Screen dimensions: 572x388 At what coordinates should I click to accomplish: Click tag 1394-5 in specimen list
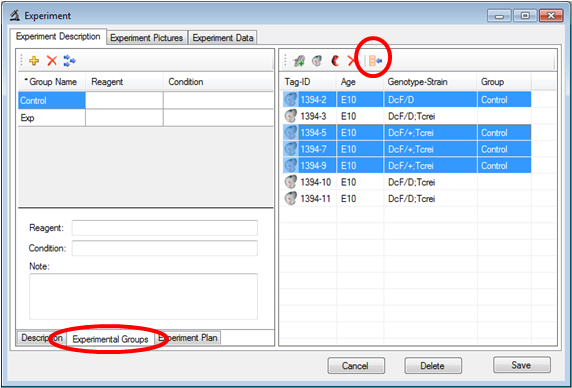313,133
